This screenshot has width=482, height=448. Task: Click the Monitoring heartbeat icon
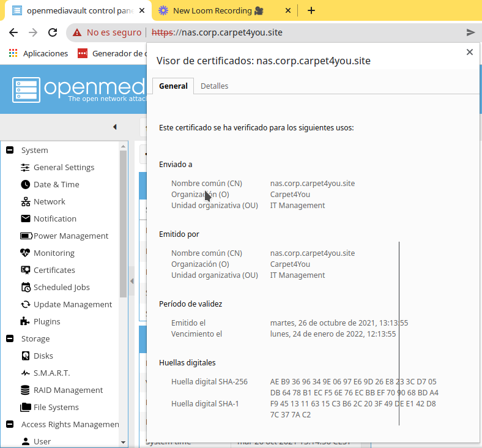click(25, 253)
